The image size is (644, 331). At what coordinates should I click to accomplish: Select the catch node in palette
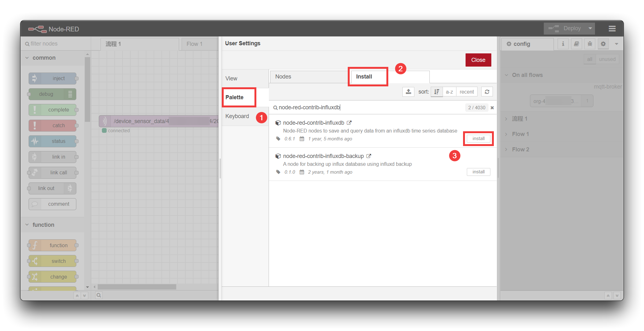click(52, 126)
